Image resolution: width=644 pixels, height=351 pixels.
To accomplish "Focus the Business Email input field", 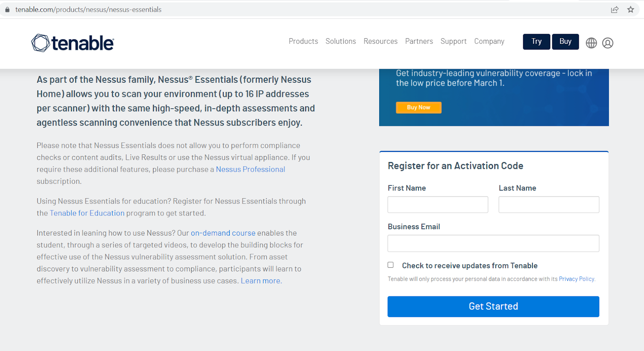I will 493,243.
